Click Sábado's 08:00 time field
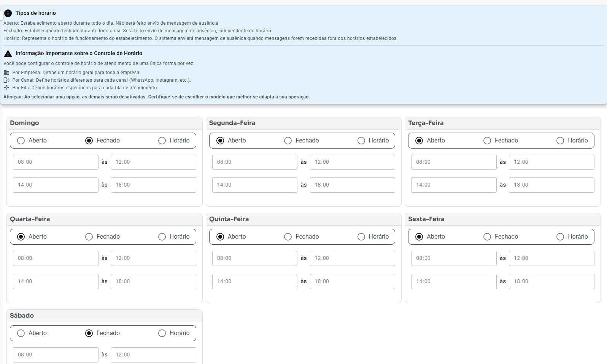This screenshot has height=364, width=607. 56,355
